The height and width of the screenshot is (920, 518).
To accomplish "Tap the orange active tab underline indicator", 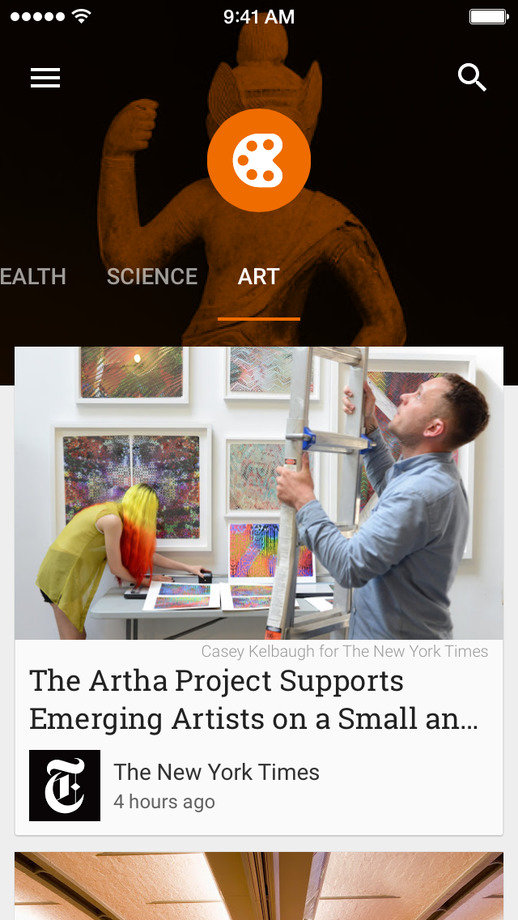I will click(259, 319).
